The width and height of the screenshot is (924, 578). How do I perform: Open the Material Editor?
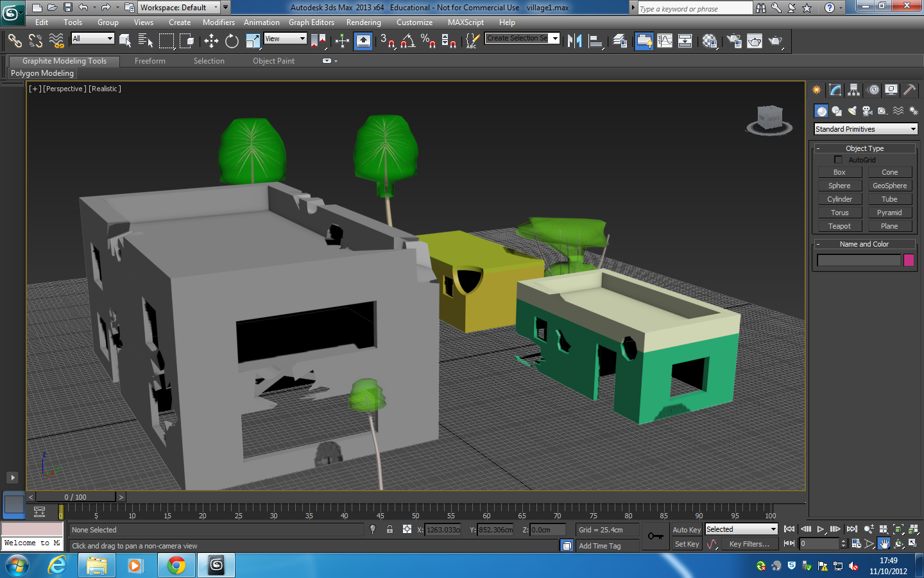[710, 42]
